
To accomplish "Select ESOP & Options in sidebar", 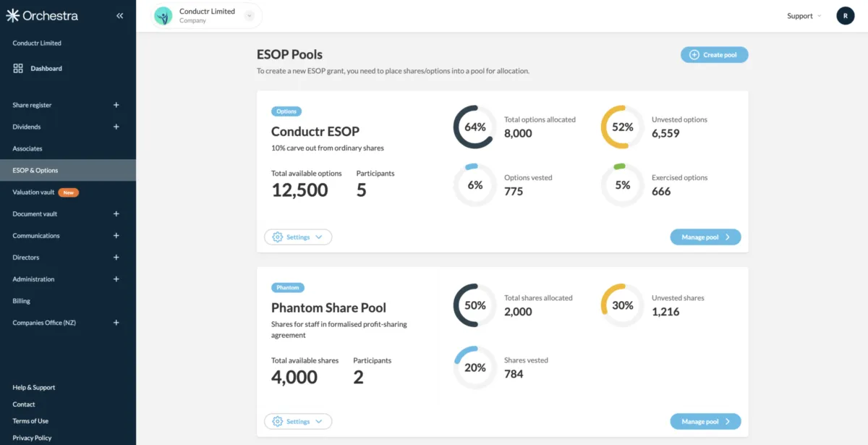I will (x=35, y=171).
